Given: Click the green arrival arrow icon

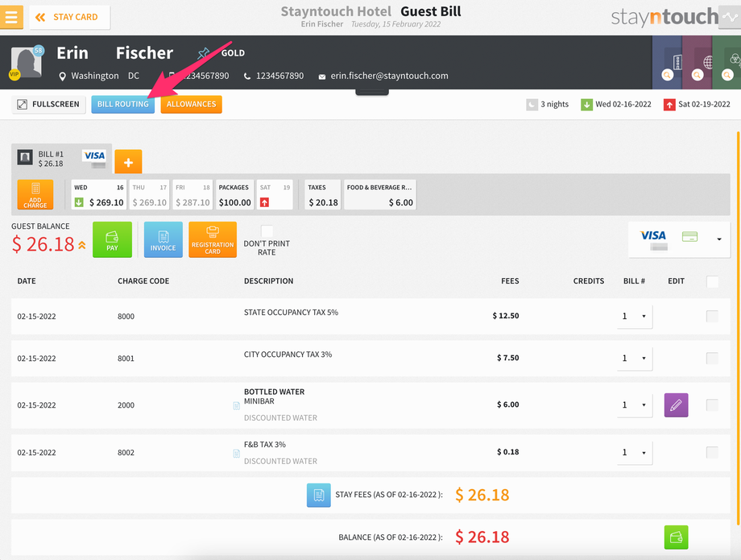Looking at the screenshot, I should (x=586, y=105).
